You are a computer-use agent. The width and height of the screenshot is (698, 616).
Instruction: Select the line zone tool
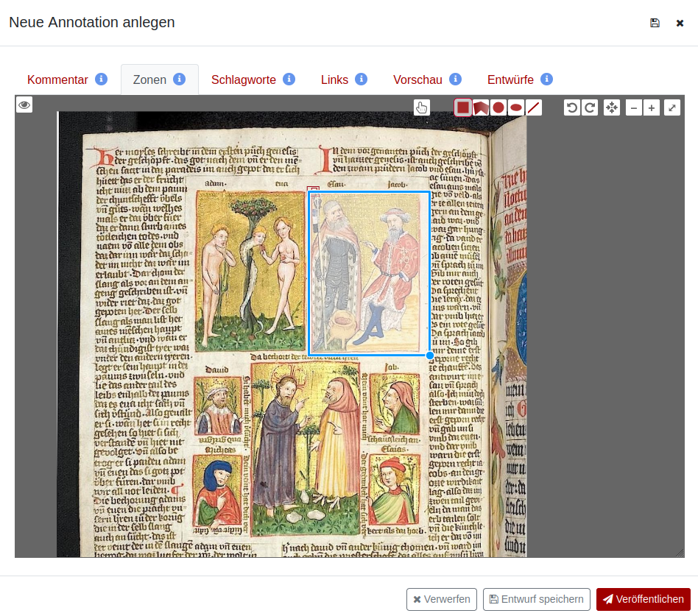(x=533, y=107)
